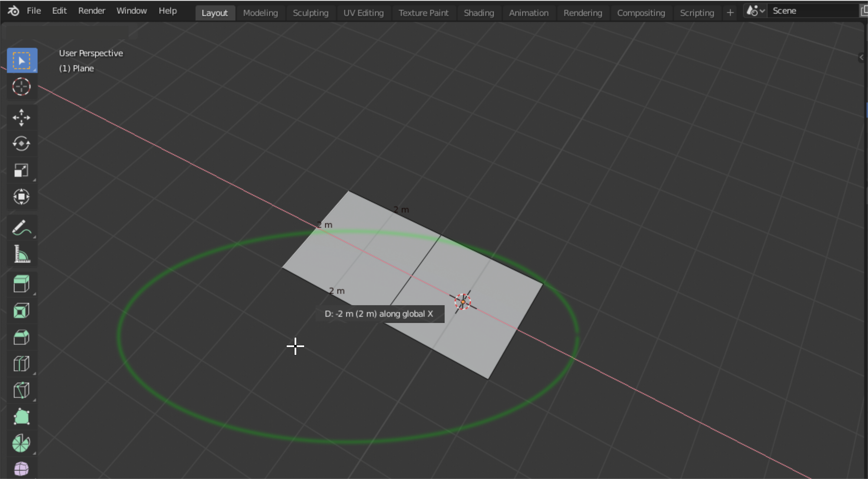This screenshot has height=479, width=868.
Task: Select the Knife tool
Action: coord(22,390)
